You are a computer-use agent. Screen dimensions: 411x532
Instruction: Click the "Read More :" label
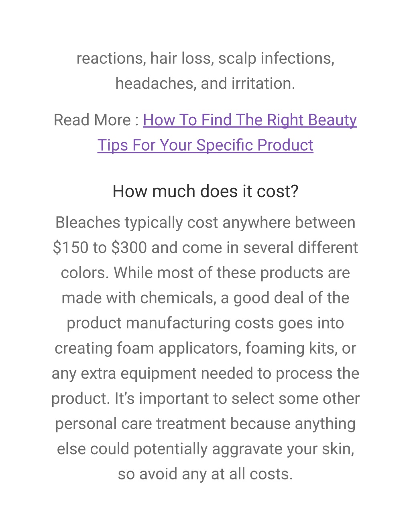pyautogui.click(x=96, y=120)
